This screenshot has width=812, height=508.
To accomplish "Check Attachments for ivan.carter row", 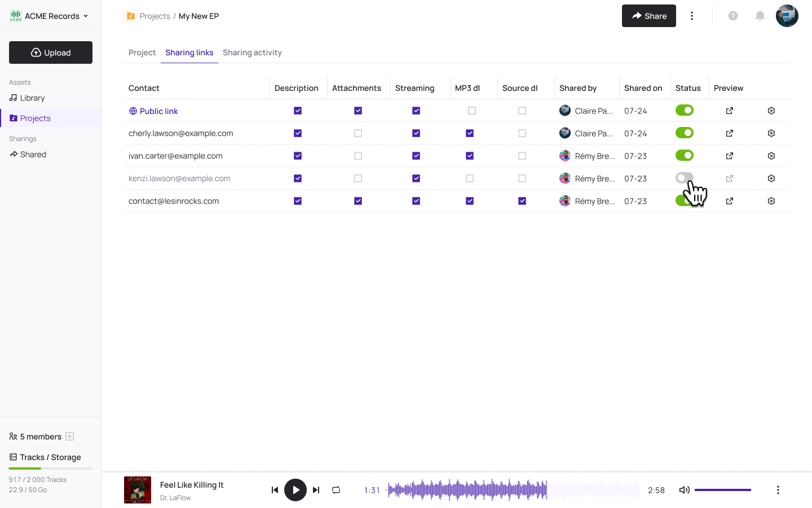I will [358, 156].
